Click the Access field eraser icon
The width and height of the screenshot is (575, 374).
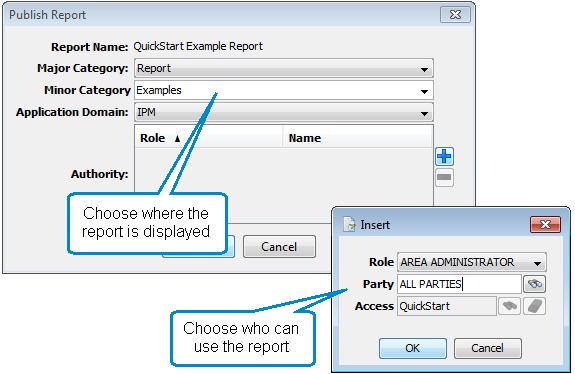(534, 306)
